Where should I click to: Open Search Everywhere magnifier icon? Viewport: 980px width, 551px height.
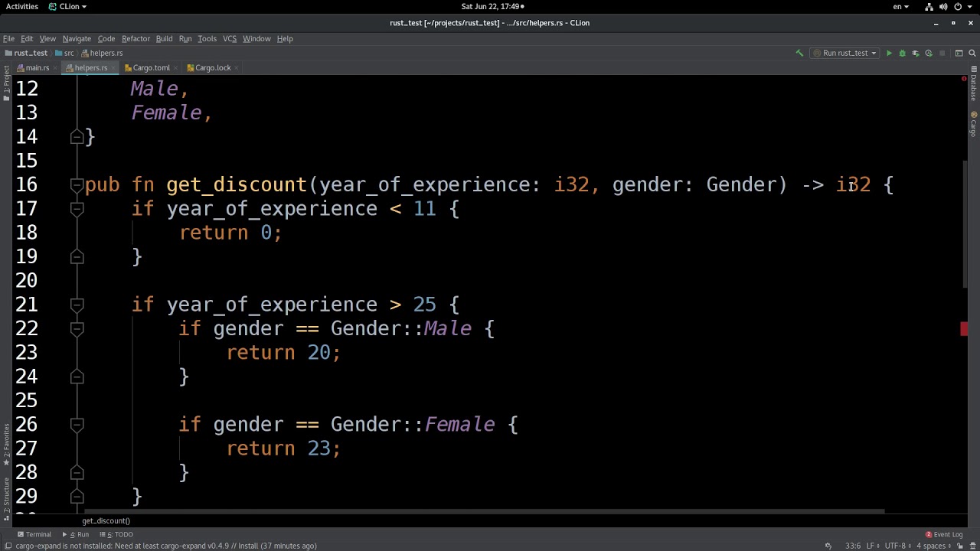point(972,53)
